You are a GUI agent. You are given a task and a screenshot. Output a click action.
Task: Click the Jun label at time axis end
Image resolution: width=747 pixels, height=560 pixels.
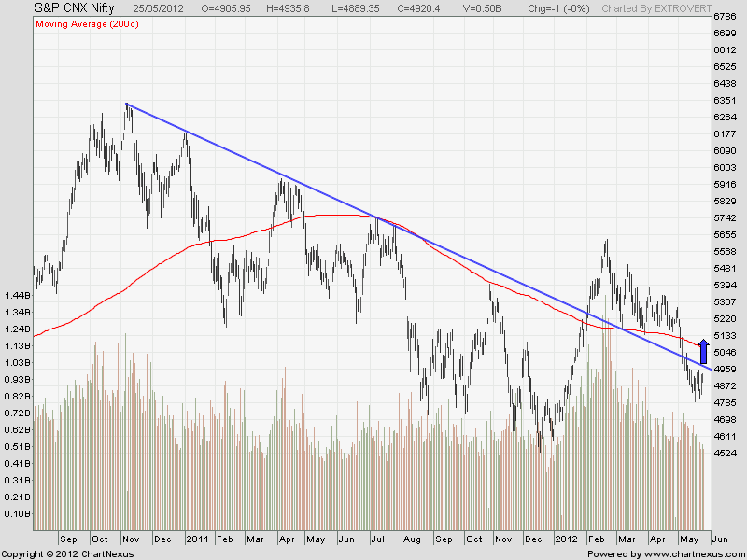(x=718, y=539)
